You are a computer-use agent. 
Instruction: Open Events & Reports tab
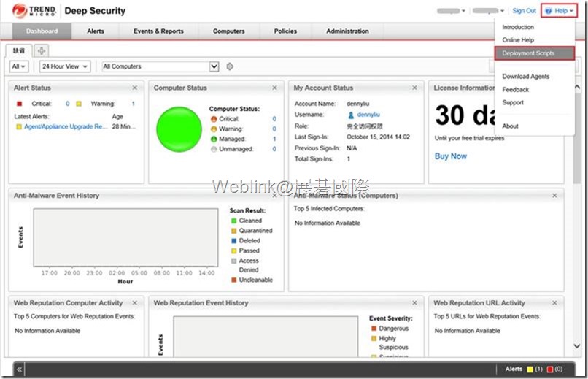pyautogui.click(x=158, y=31)
